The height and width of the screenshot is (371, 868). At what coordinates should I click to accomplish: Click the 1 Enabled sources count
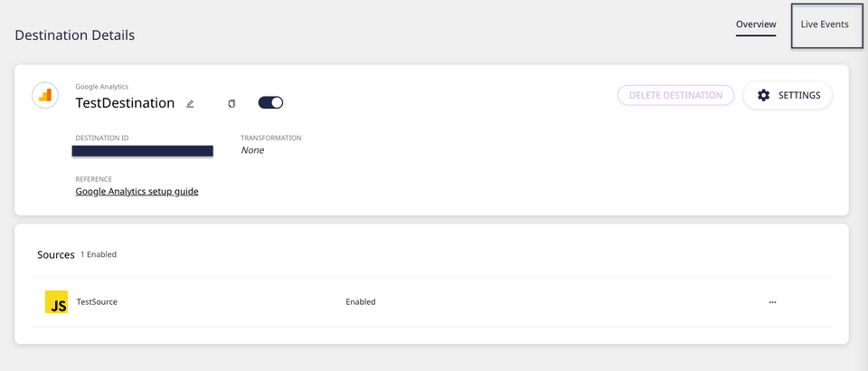tap(99, 255)
